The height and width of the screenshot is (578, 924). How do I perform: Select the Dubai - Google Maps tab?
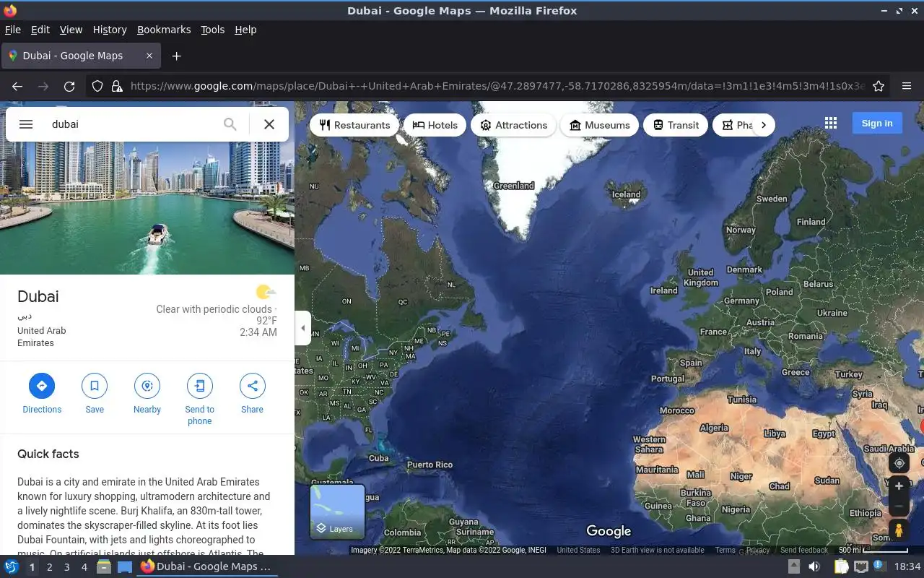point(81,56)
